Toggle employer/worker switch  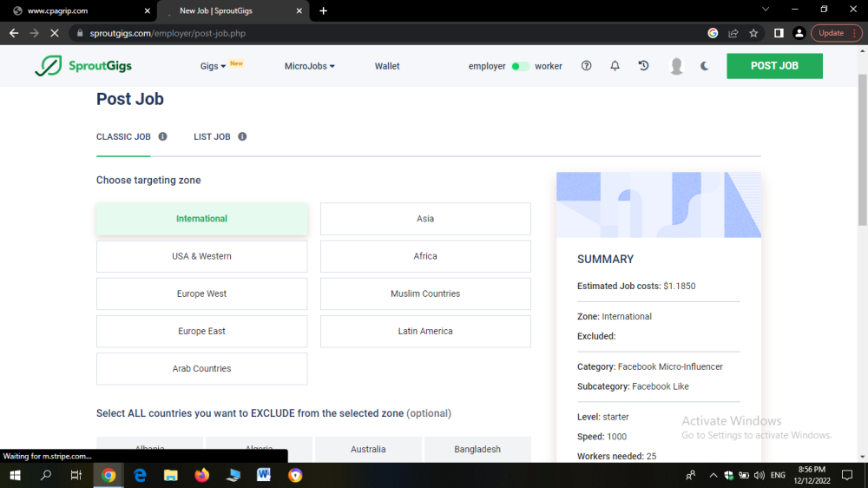[x=520, y=66]
